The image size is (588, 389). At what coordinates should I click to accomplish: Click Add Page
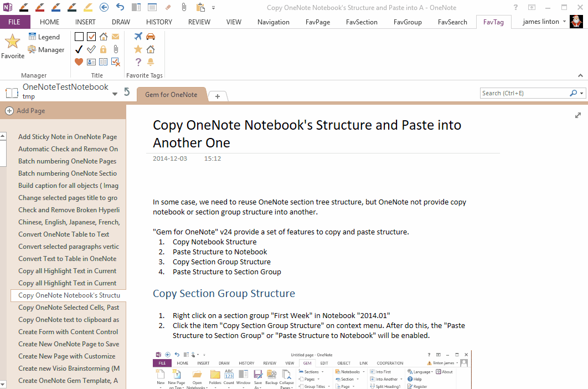tap(25, 110)
